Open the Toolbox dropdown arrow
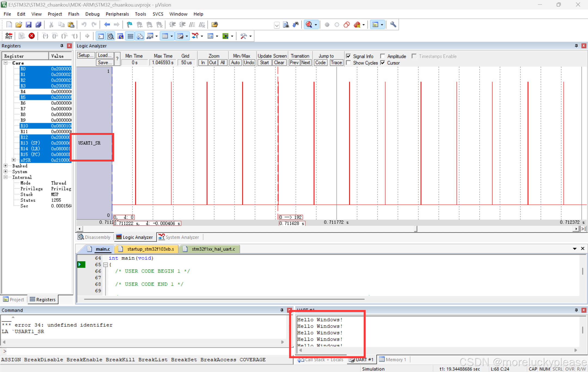Viewport: 588px width, 372px height. (250, 36)
